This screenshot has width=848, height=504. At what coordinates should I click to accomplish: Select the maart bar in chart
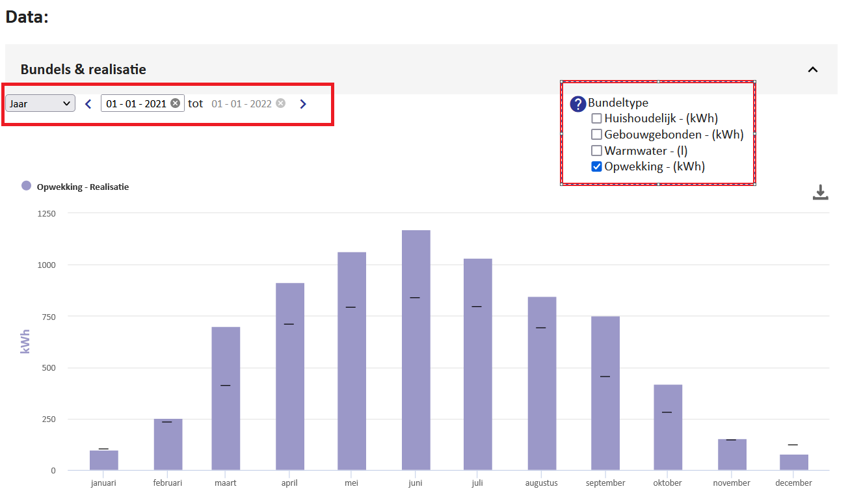click(x=226, y=399)
